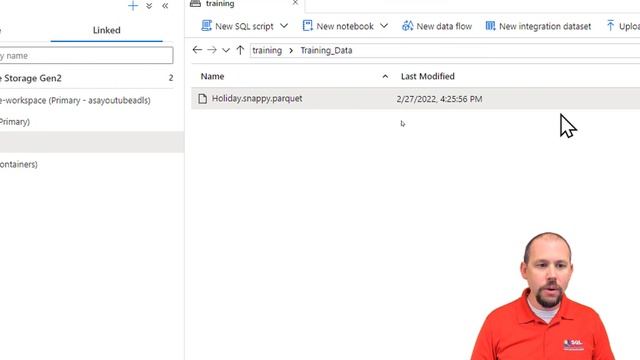This screenshot has width=640, height=360.
Task: Switch to the Linked tab
Action: point(107,30)
